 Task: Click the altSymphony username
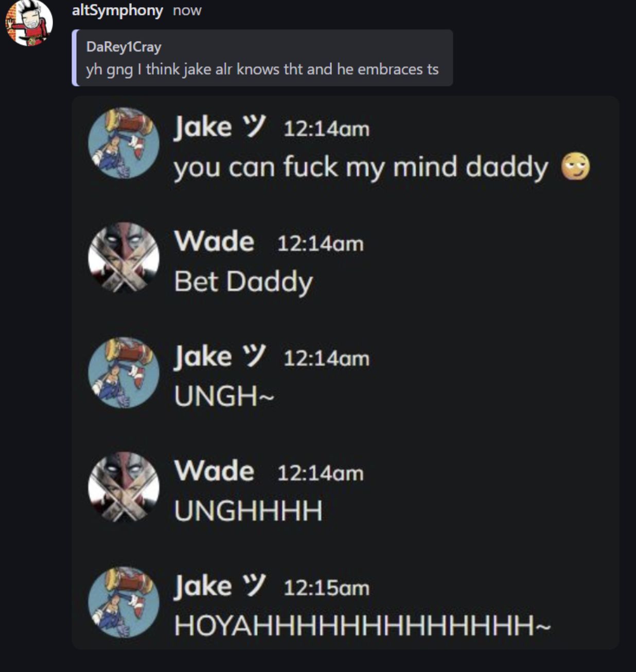tap(117, 10)
